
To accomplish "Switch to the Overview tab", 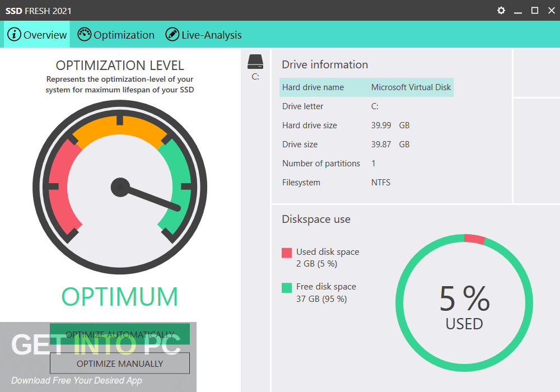I will pyautogui.click(x=37, y=34).
